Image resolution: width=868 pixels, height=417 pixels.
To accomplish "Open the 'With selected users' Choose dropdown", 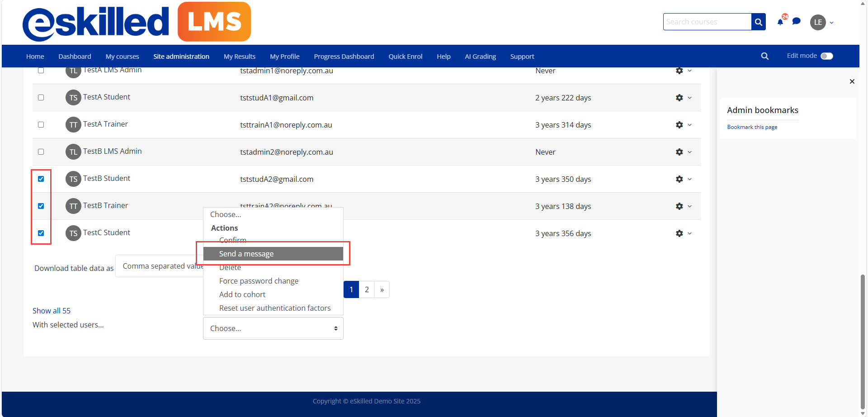I will (273, 328).
